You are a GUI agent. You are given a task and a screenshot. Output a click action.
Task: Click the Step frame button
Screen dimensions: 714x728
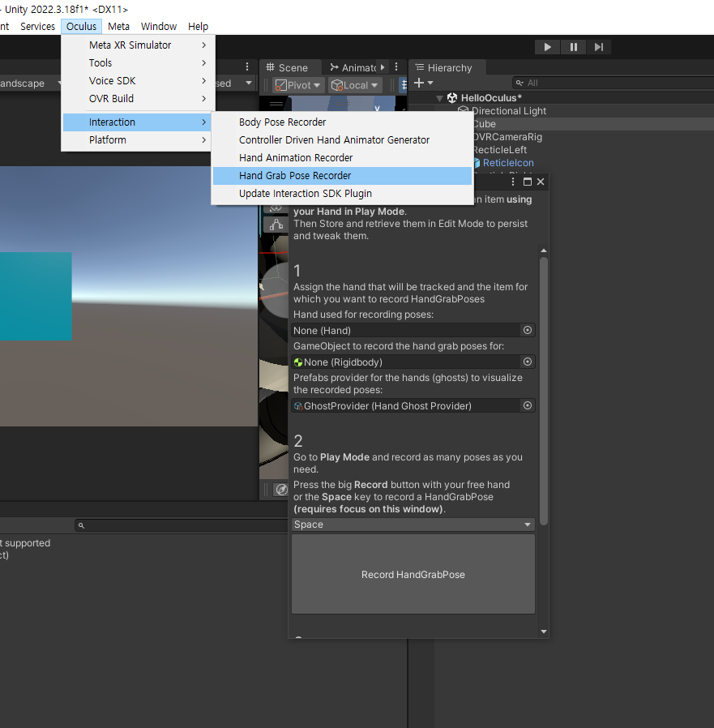coord(599,47)
